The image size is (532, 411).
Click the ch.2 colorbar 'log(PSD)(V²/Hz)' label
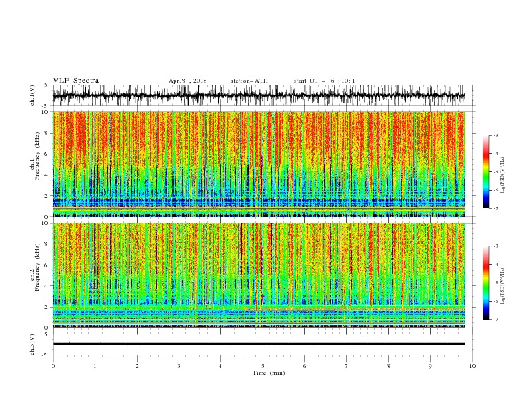[503, 285]
